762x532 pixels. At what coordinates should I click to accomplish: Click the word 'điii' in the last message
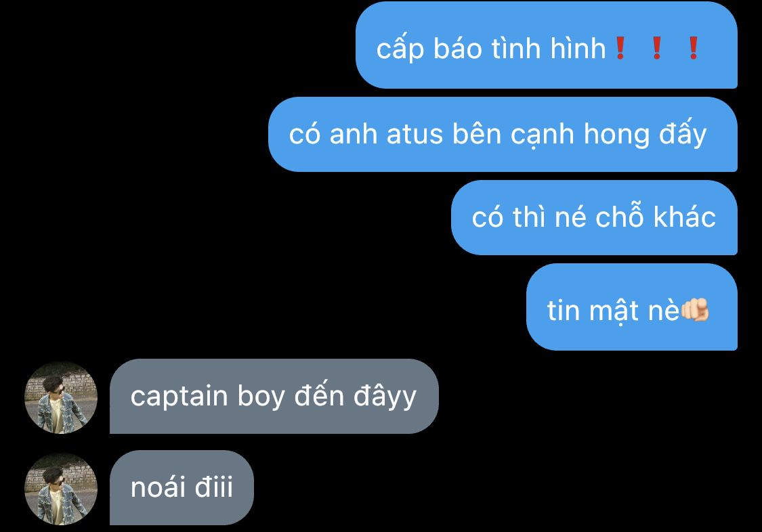214,487
